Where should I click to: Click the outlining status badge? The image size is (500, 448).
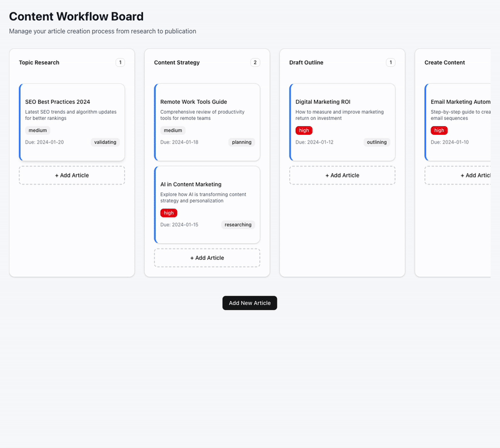[x=376, y=142]
